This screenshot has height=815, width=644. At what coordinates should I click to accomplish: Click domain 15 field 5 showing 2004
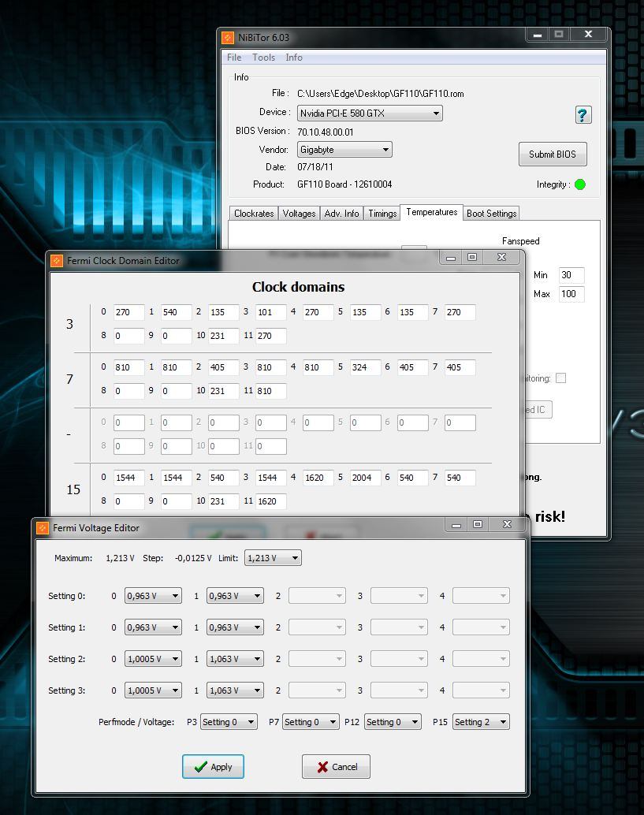coord(366,477)
